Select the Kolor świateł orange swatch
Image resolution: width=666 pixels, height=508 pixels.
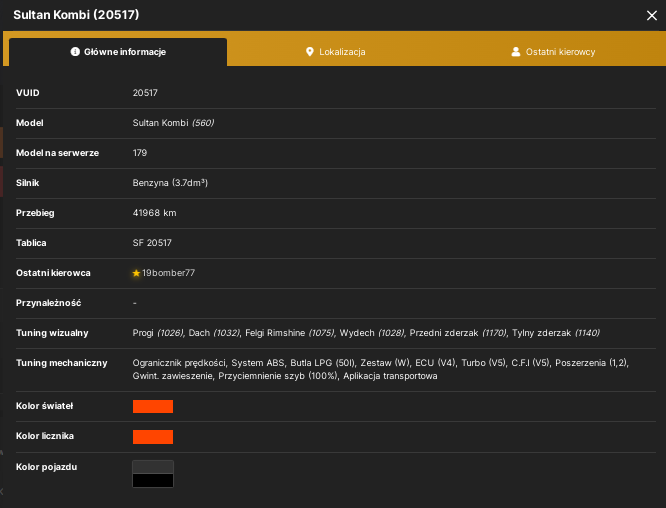[x=153, y=406]
